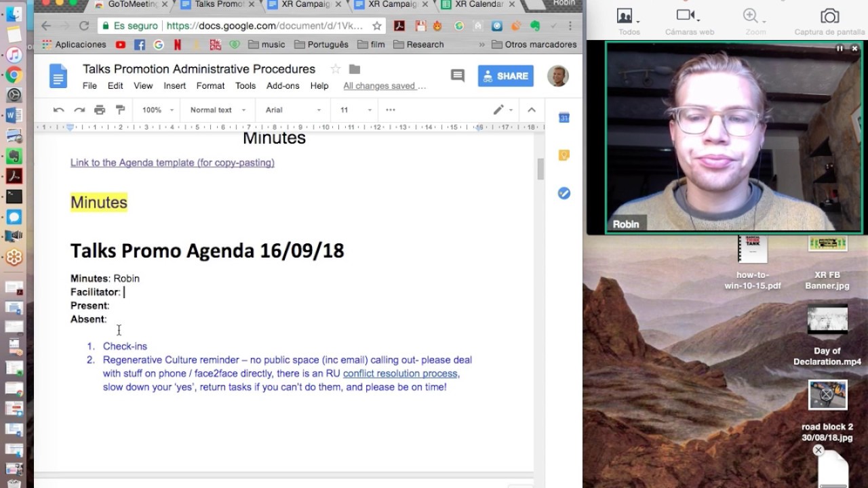
Task: Close the Talks Promo browser tab
Action: (x=252, y=4)
